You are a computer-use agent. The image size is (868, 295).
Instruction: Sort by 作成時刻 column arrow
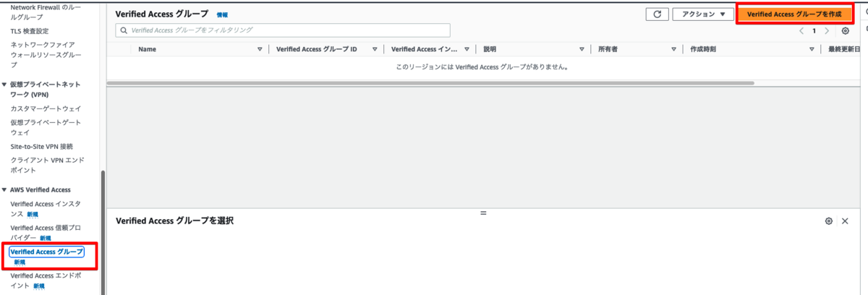[x=812, y=49]
